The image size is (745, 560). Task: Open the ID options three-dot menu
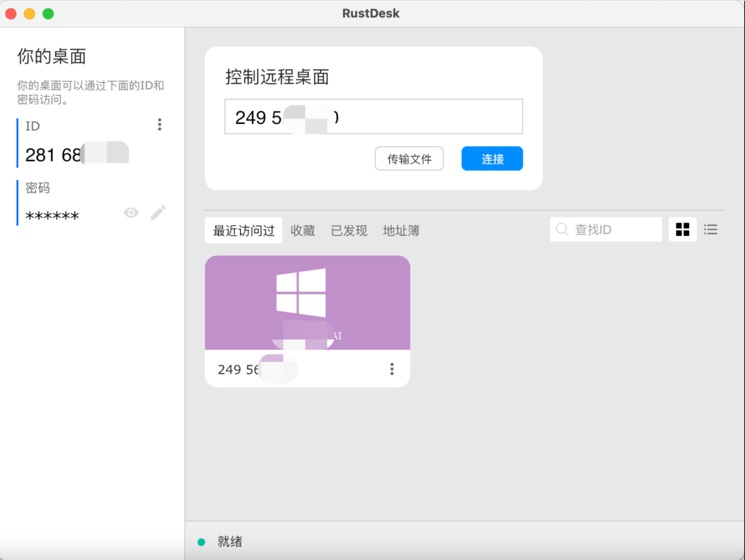click(159, 124)
